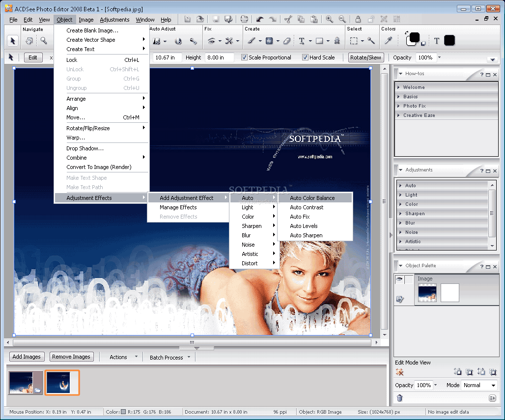Click the Lock padlock icon in toolbar
The height and width of the screenshot is (420, 505).
pyautogui.click(x=358, y=19)
